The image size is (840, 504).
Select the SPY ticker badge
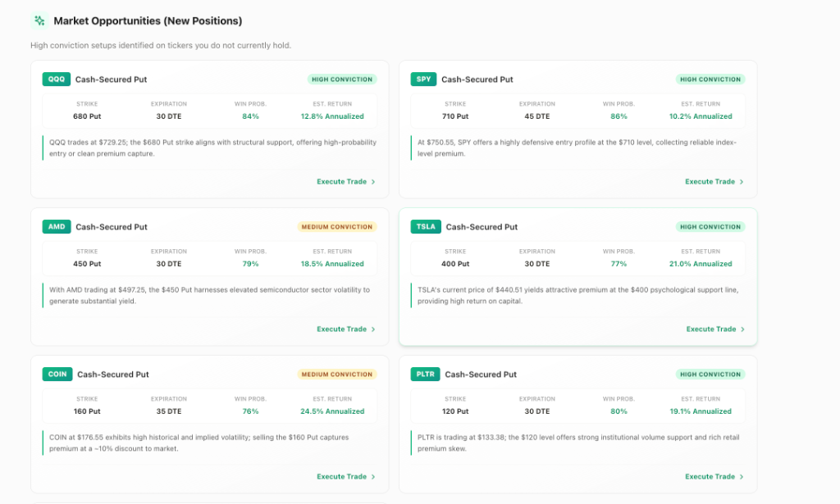(423, 79)
